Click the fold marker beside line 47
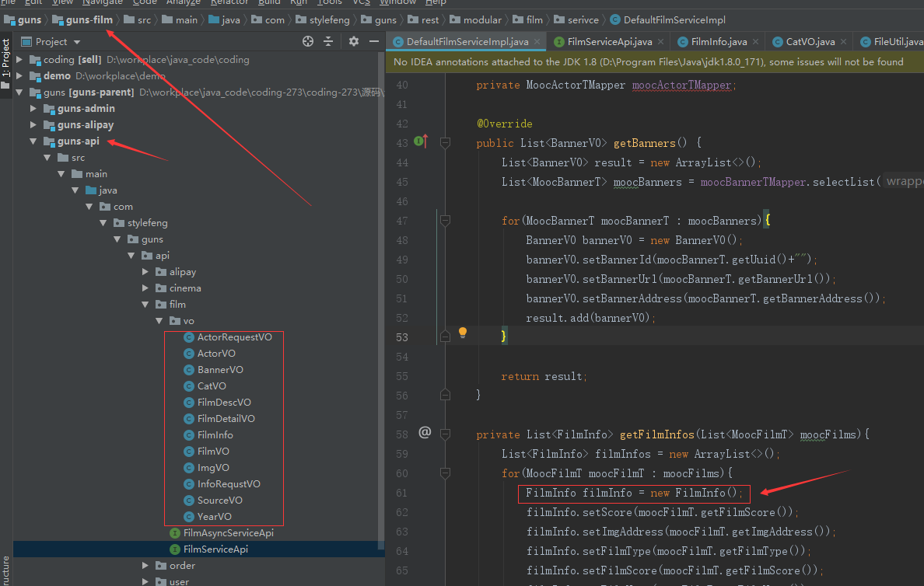 [x=446, y=221]
